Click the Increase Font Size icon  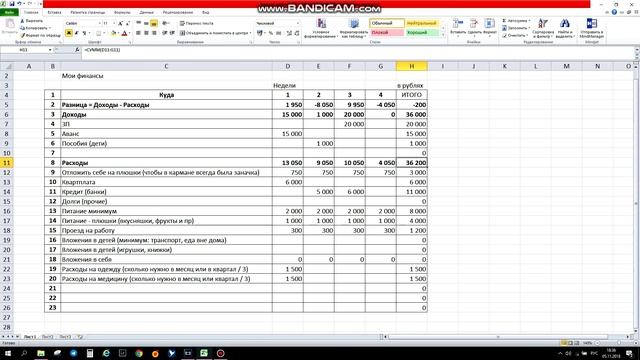[x=120, y=23]
